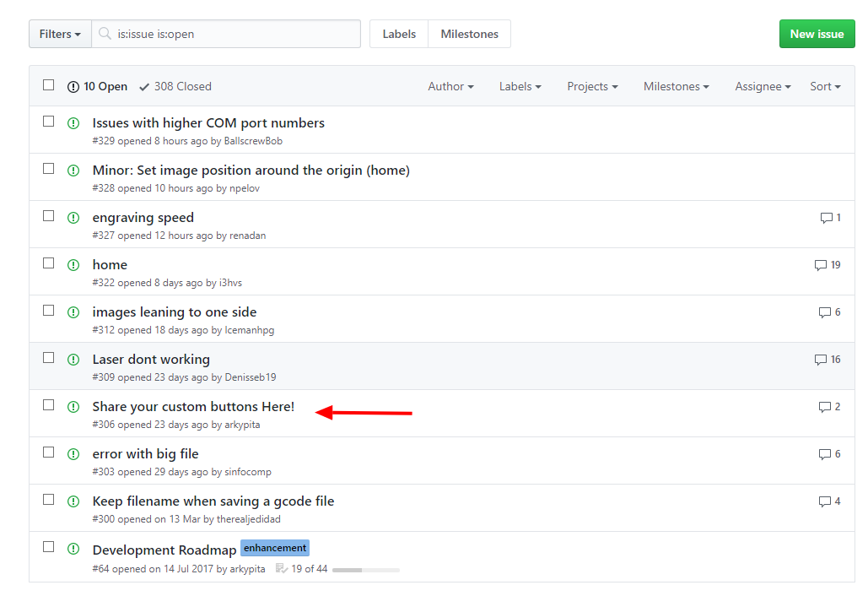Click the Development Roadmap task progress bar
The image size is (868, 596).
tap(365, 570)
